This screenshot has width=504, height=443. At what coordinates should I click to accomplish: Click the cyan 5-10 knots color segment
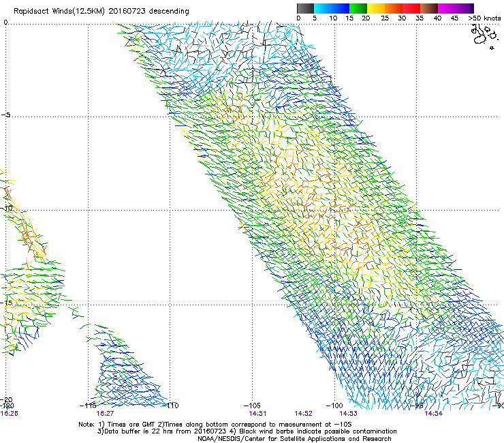tap(323, 8)
